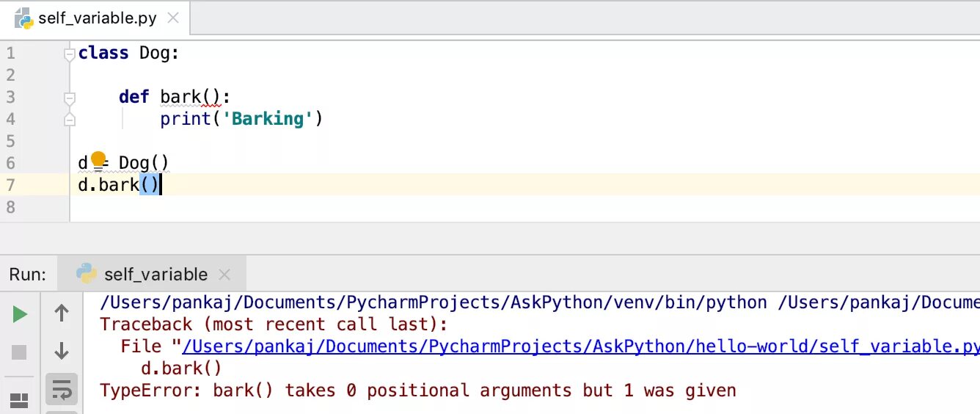980x414 pixels.
Task: Click the down arrow for next stack frame
Action: click(x=62, y=351)
